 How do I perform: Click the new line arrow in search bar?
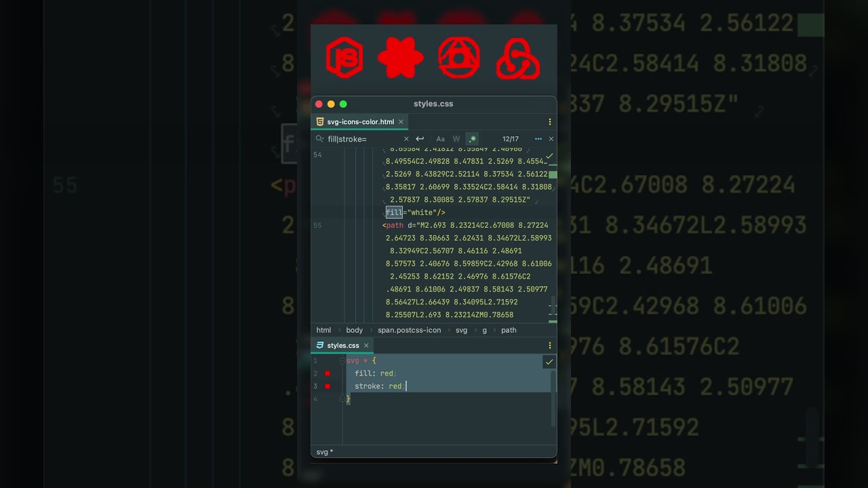tap(420, 139)
